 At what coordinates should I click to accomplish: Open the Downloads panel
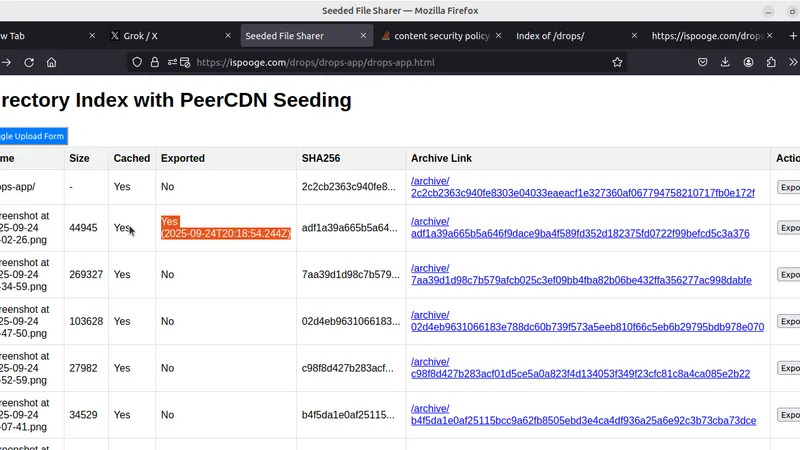pos(726,62)
